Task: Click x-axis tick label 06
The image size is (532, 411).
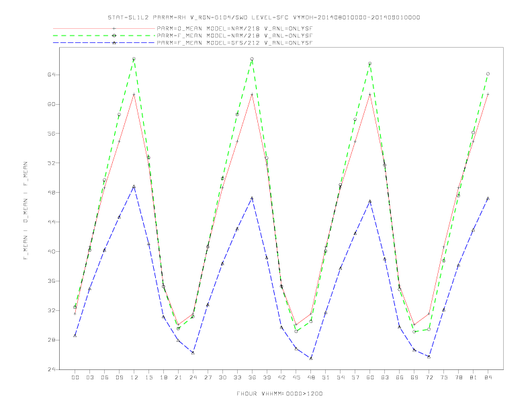Action: 105,377
